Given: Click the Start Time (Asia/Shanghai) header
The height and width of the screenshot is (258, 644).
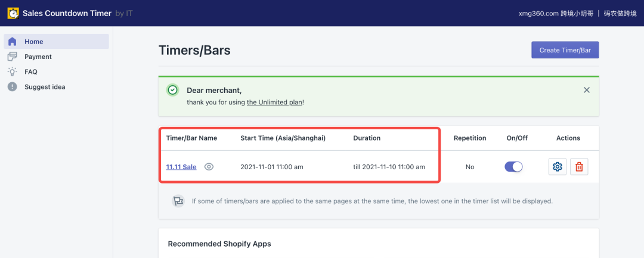Looking at the screenshot, I should 283,138.
